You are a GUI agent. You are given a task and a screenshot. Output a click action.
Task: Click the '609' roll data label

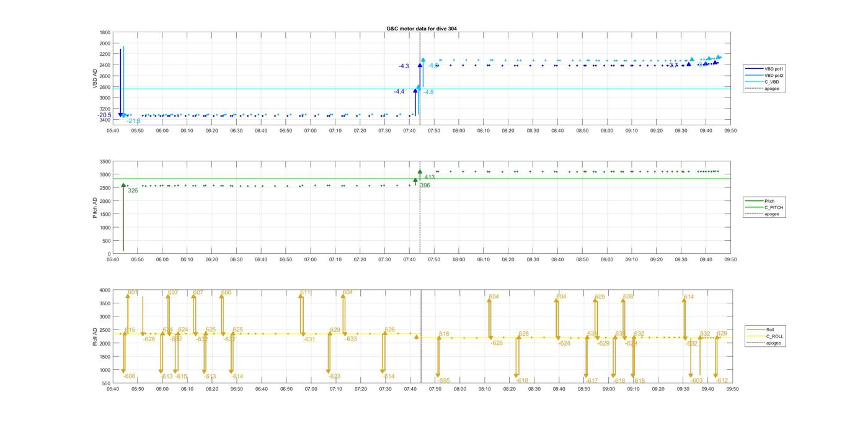(600, 297)
